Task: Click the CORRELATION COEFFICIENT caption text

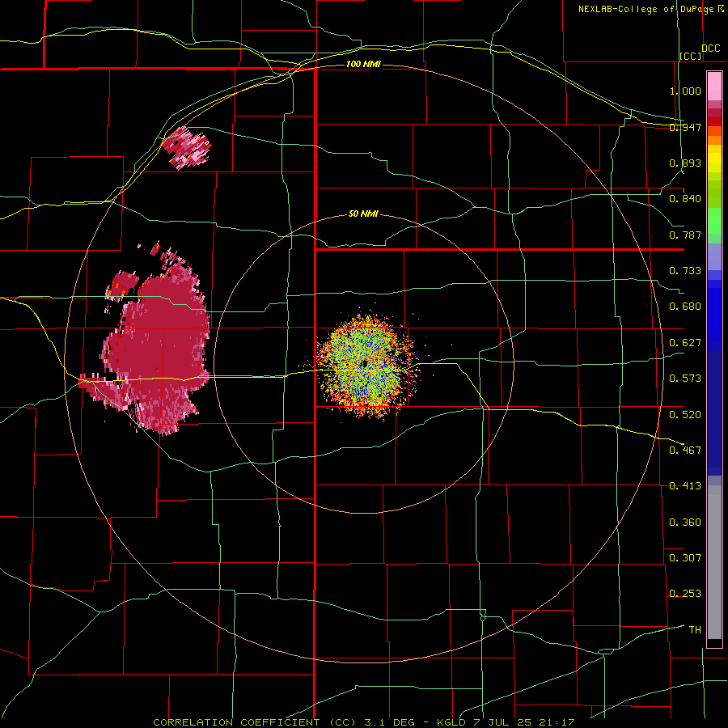Action: (236, 722)
